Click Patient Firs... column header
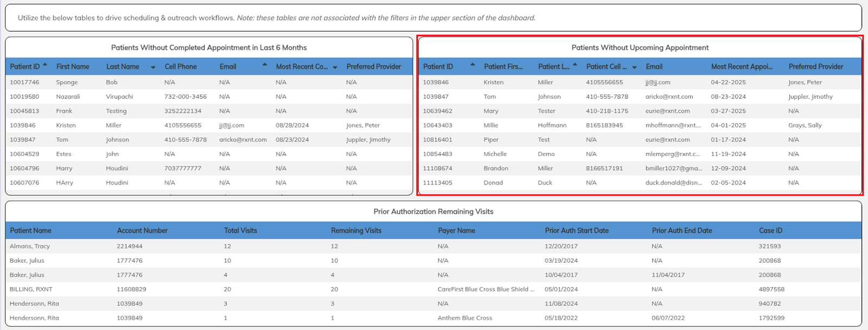This screenshot has width=868, height=330. [x=503, y=67]
